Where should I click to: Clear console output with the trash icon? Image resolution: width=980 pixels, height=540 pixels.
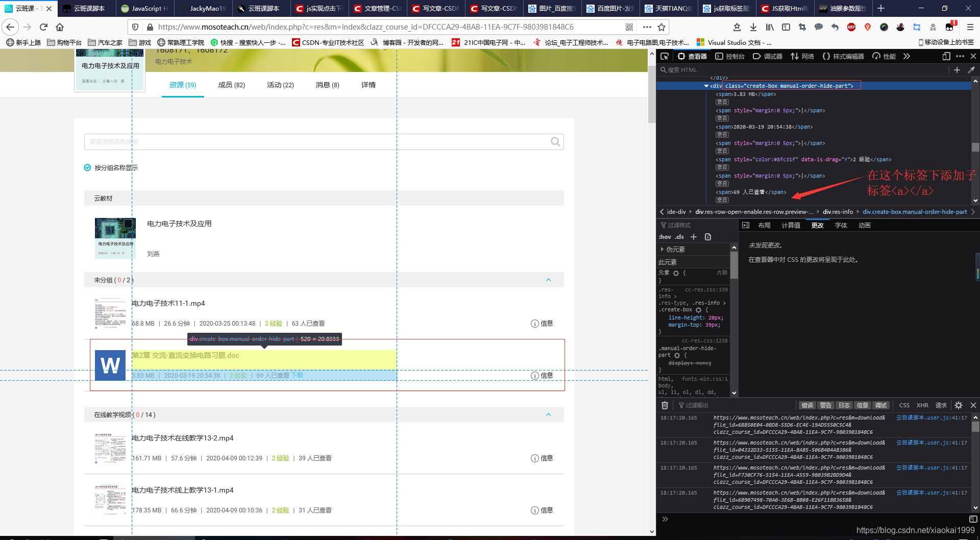pos(665,405)
